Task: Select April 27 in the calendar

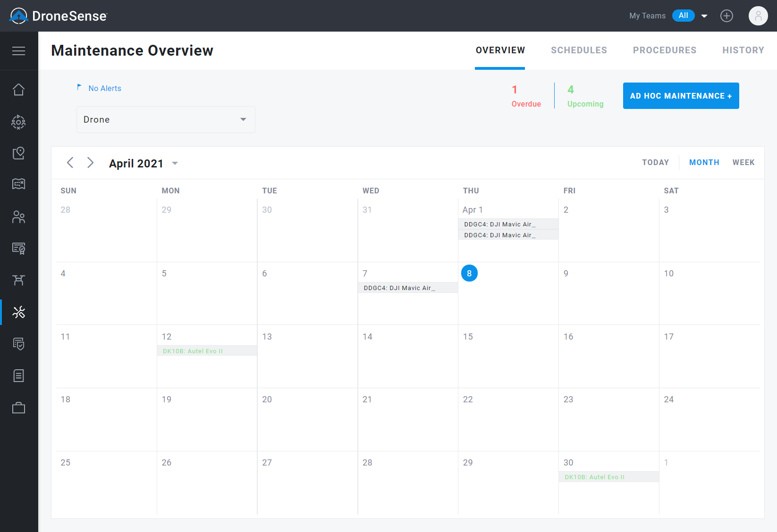Action: [x=267, y=463]
